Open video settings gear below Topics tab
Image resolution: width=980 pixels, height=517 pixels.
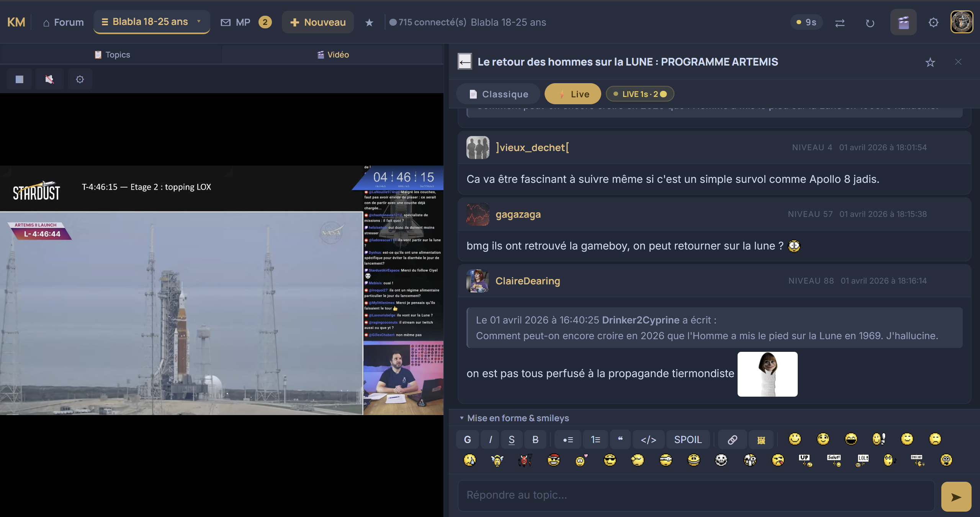click(x=80, y=79)
